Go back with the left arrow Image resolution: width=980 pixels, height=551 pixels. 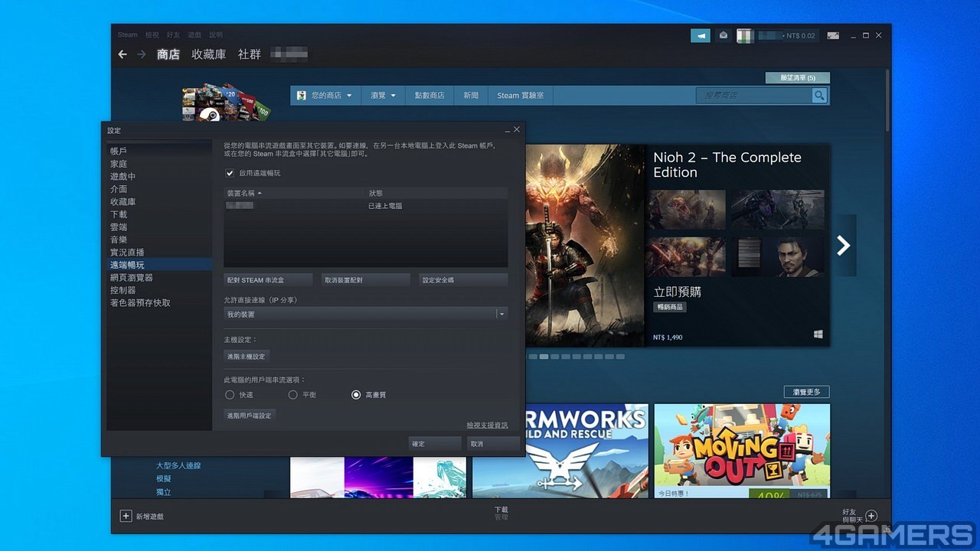pyautogui.click(x=122, y=54)
